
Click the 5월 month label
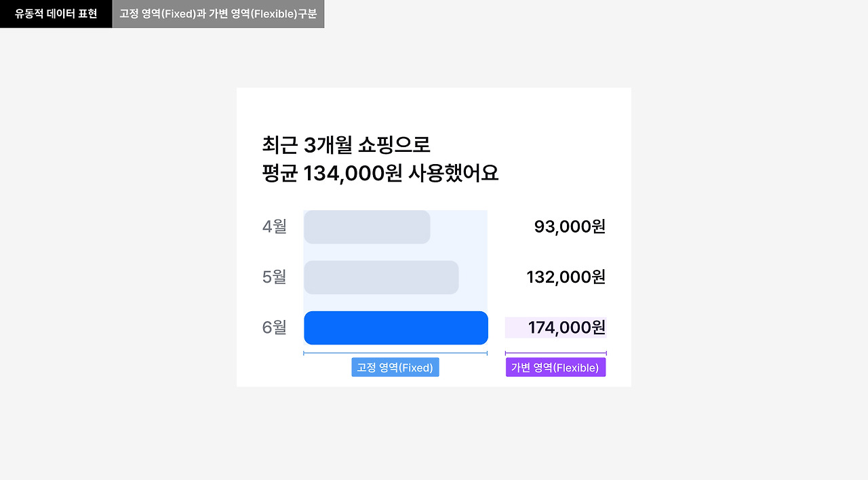click(275, 277)
